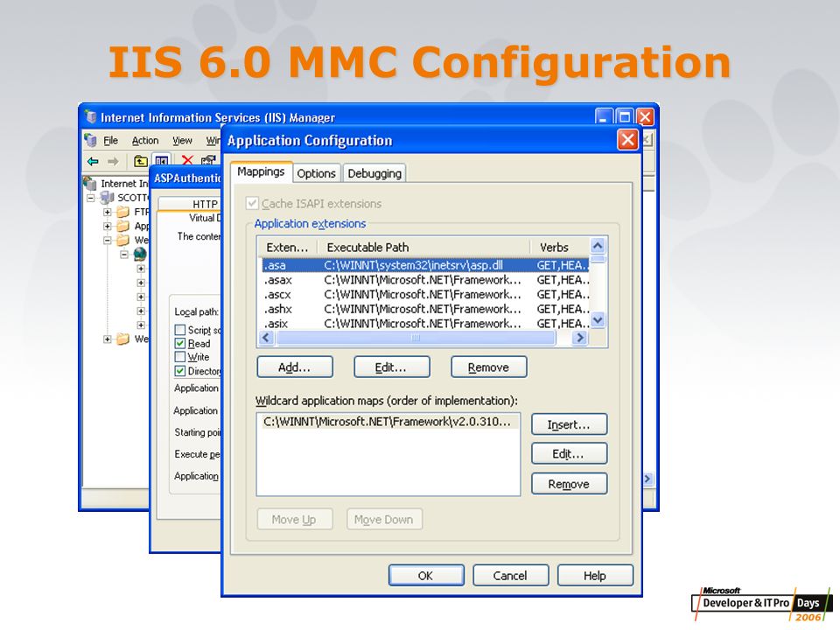Image resolution: width=840 pixels, height=630 pixels.
Task: Click the extensions list scroll-left arrow
Action: (266, 338)
